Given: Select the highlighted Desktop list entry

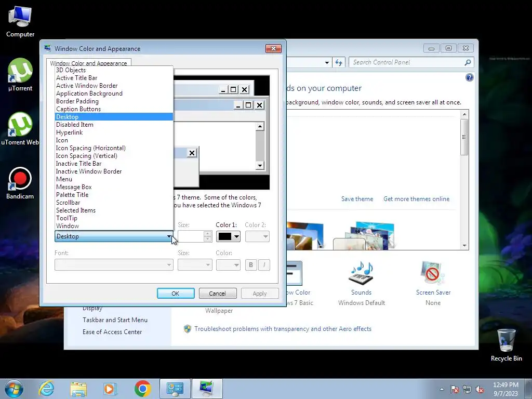Looking at the screenshot, I should [114, 117].
